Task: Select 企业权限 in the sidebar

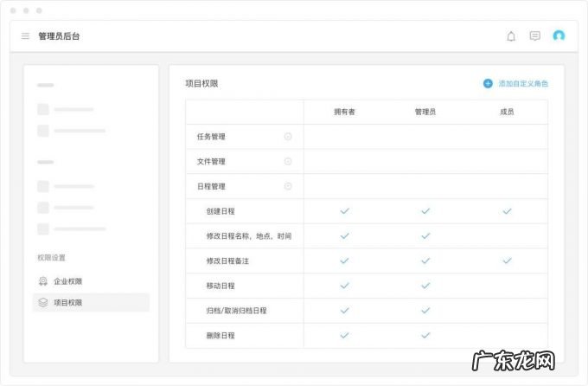Action: point(67,281)
